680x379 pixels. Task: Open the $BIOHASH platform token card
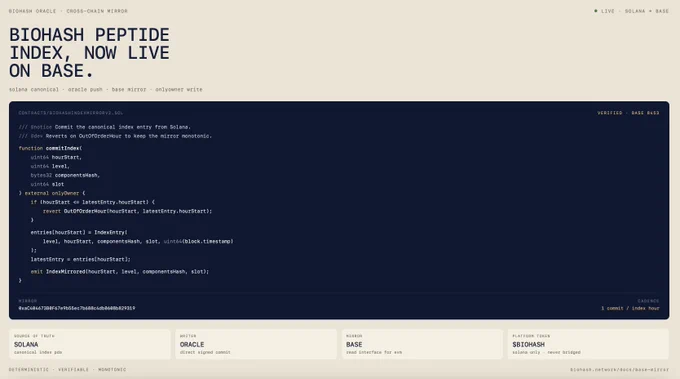click(588, 344)
